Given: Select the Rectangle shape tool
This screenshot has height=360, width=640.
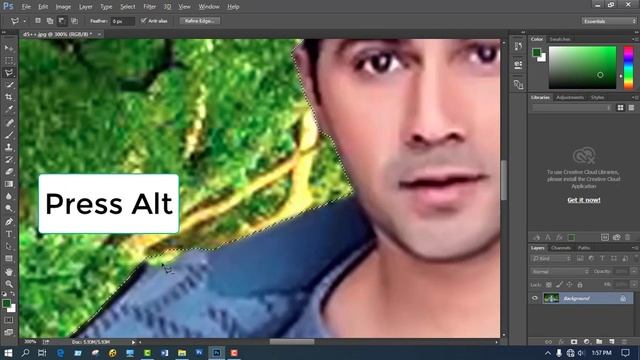Looking at the screenshot, I should (9, 259).
